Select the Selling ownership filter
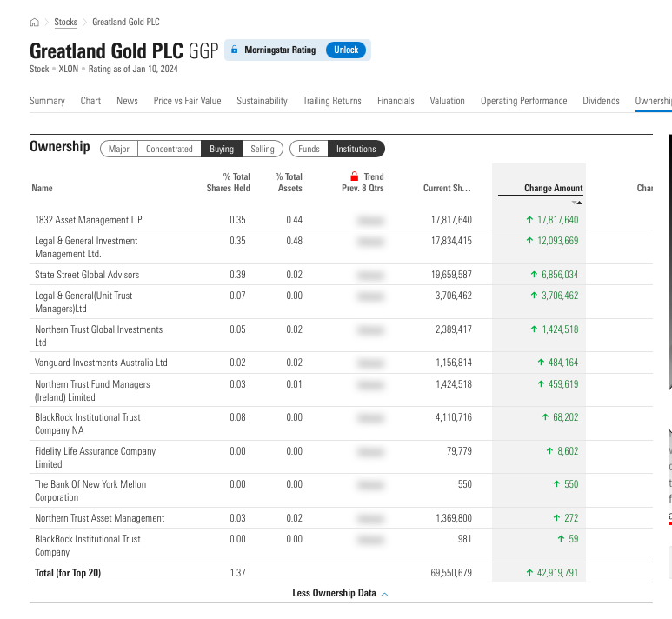 (263, 149)
